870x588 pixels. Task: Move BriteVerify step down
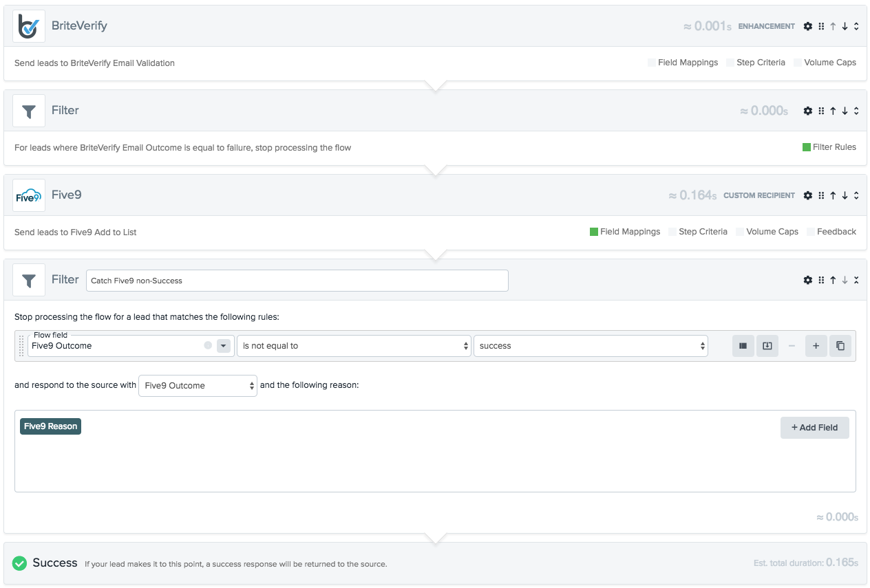(x=845, y=26)
